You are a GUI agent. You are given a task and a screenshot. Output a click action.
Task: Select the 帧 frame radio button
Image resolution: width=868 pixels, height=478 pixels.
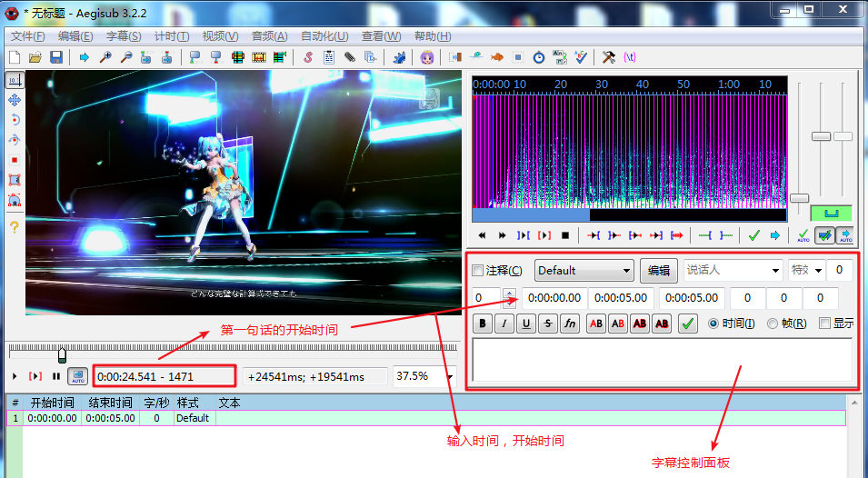tap(773, 323)
